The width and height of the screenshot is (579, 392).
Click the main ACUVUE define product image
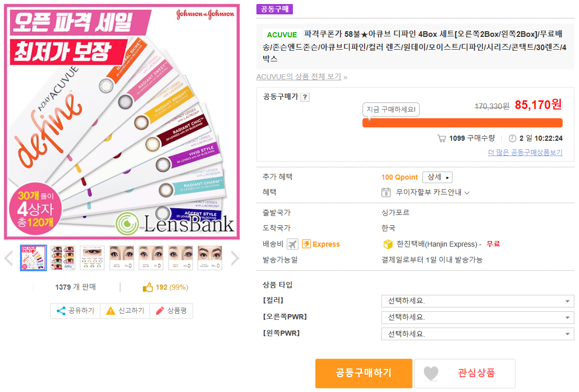pos(122,122)
